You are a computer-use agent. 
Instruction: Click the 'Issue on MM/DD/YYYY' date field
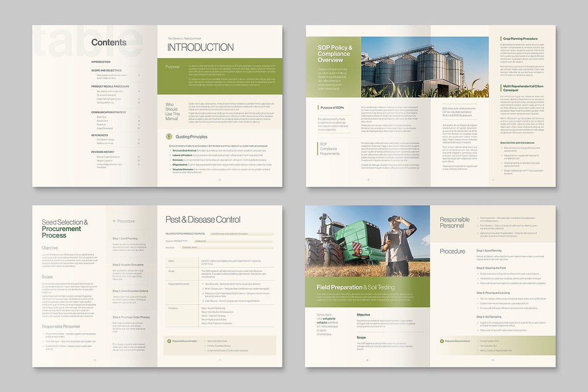click(x=233, y=241)
